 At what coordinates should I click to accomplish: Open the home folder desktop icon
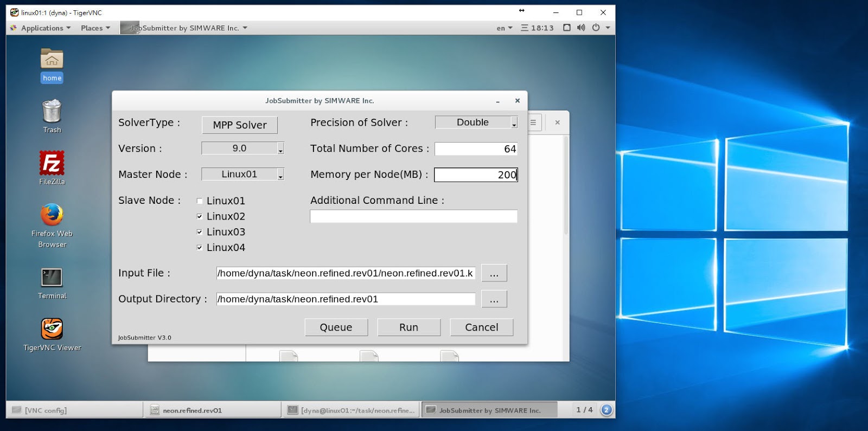(52, 65)
